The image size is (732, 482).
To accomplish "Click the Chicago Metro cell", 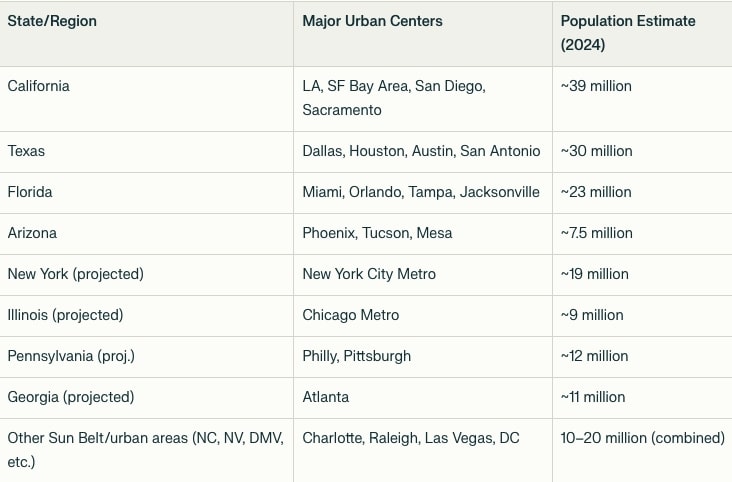I will [351, 315].
